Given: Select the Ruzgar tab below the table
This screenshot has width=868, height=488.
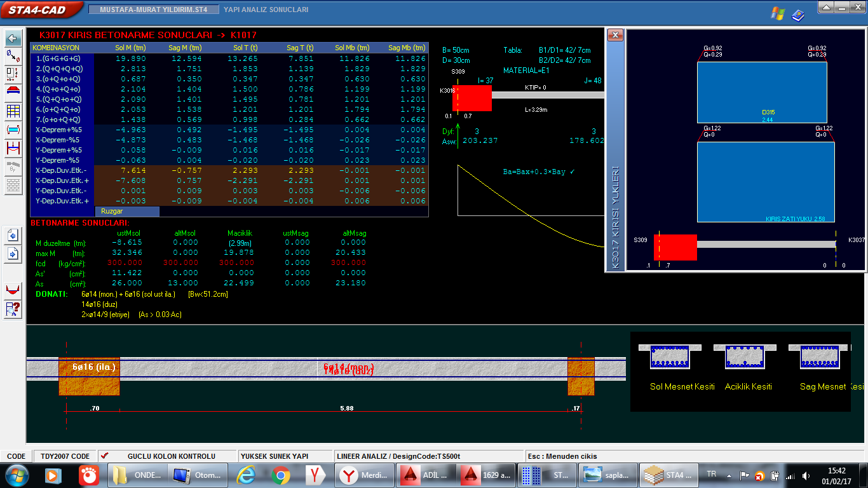Looking at the screenshot, I should [112, 211].
